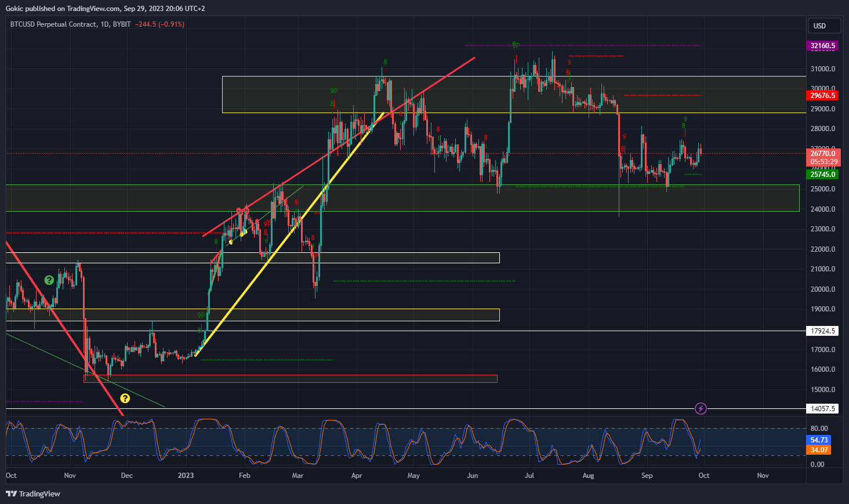
Task: Click the green question mark icon near October
Action: 49,280
